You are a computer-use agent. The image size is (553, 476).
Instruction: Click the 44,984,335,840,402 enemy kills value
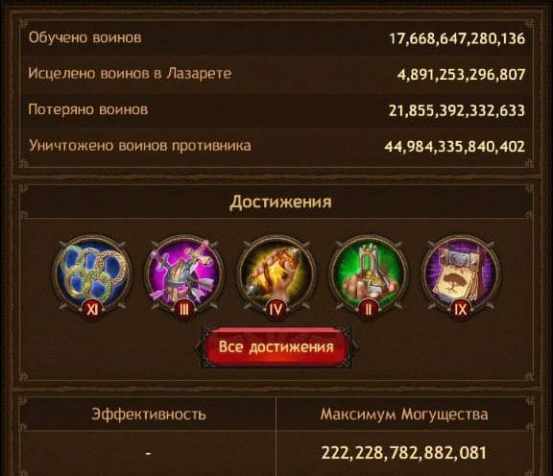(x=455, y=147)
